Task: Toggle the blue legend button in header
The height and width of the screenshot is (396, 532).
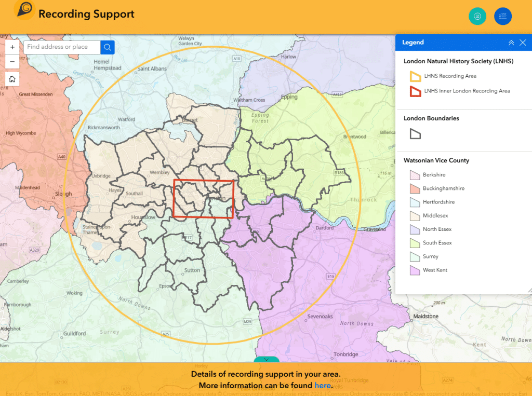Action: pos(503,16)
